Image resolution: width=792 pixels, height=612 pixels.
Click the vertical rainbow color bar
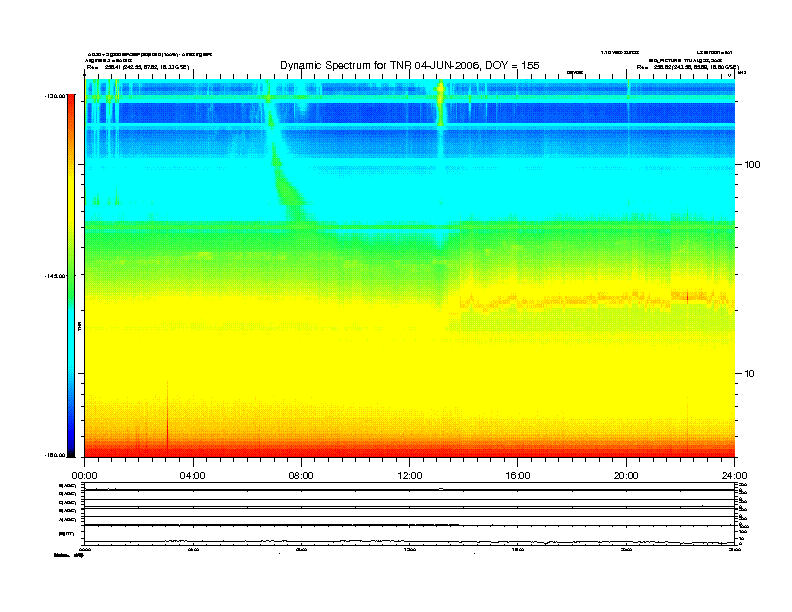point(71,276)
